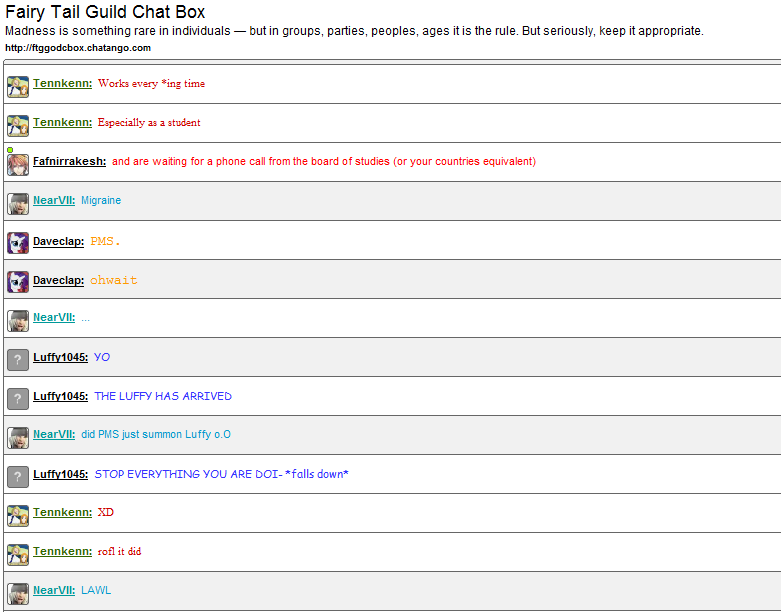Click Daveclap's pony avatar beside "PMS."
Screen dimensions: 781x612
[x=17, y=242]
